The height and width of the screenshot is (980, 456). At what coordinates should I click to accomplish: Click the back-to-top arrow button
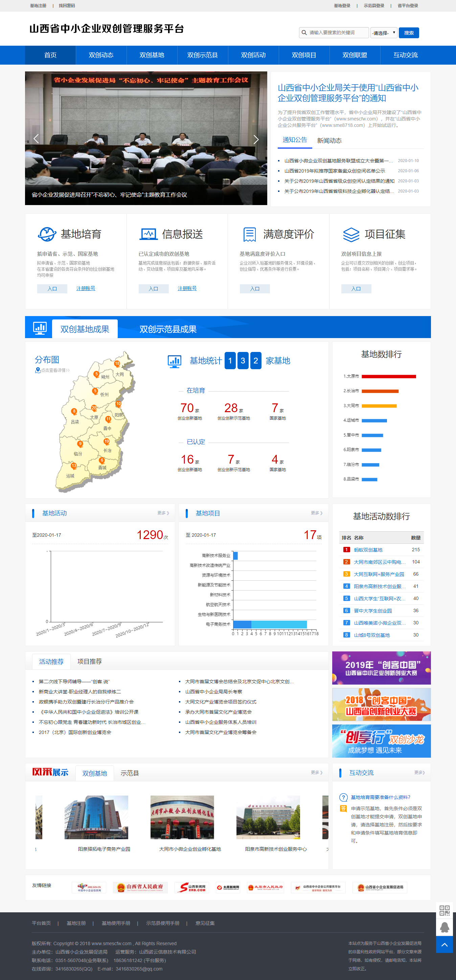(x=444, y=944)
